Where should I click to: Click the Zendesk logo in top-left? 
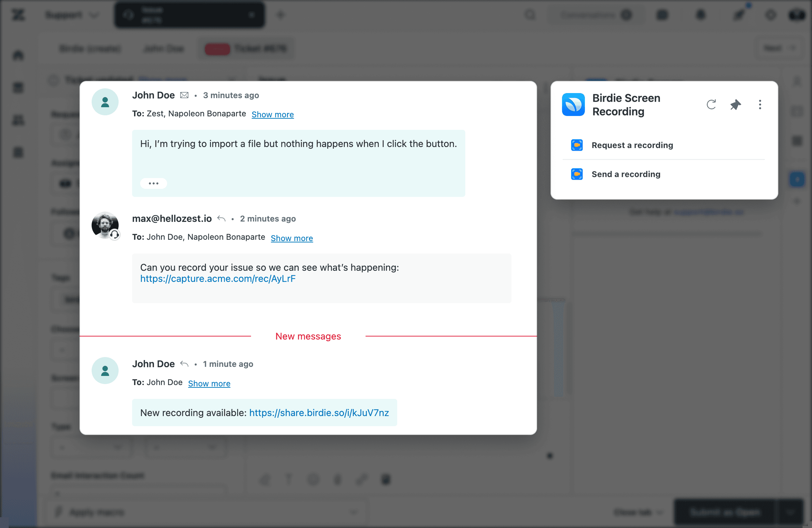pyautogui.click(x=18, y=15)
